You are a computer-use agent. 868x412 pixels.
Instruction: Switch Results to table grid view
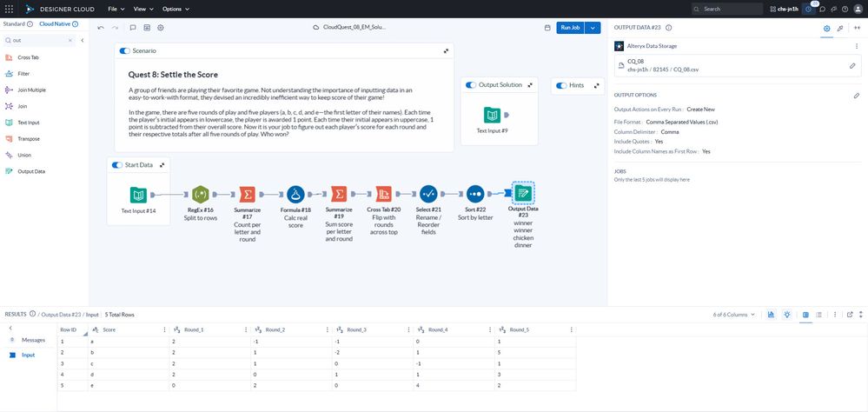[805, 315]
